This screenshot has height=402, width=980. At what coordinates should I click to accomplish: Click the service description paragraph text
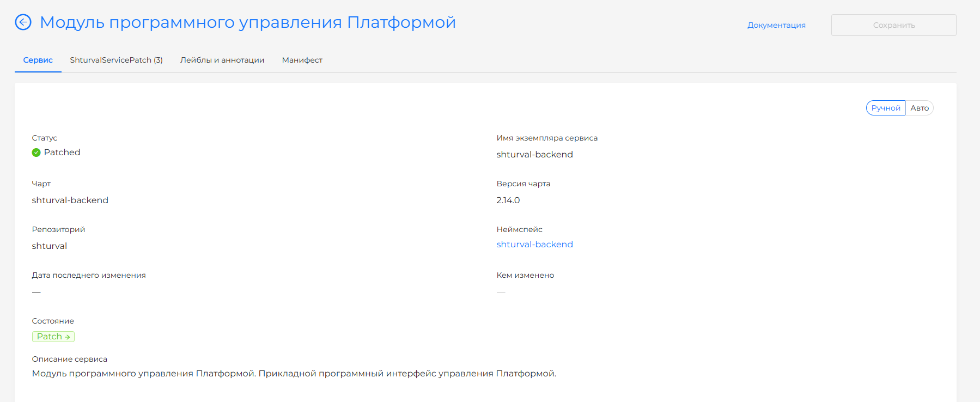coord(294,374)
